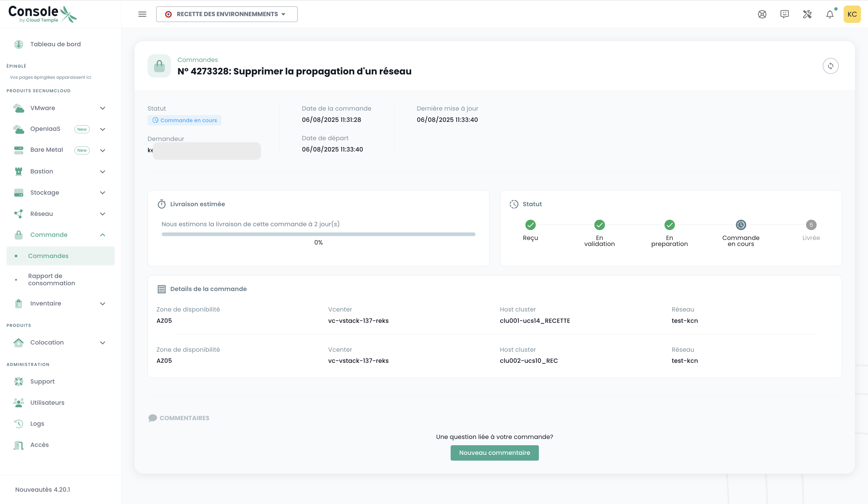The width and height of the screenshot is (868, 504).
Task: Click the refresh order icon button
Action: tap(830, 66)
